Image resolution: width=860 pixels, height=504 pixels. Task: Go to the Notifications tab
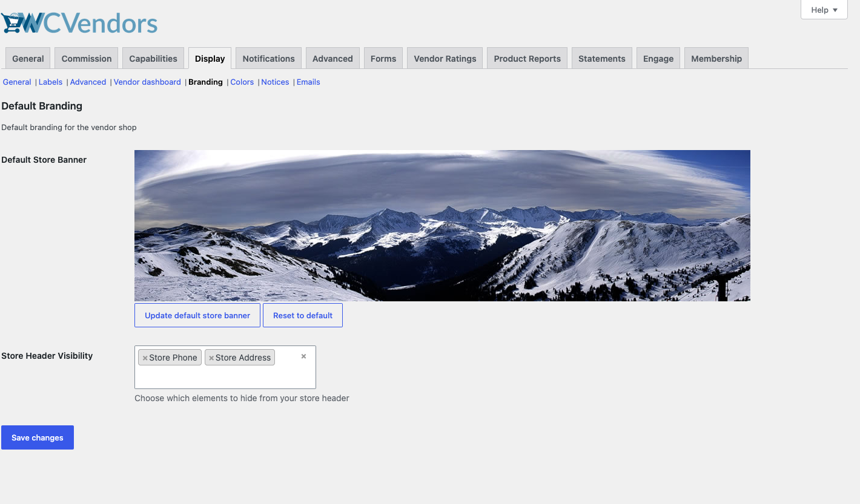point(268,59)
